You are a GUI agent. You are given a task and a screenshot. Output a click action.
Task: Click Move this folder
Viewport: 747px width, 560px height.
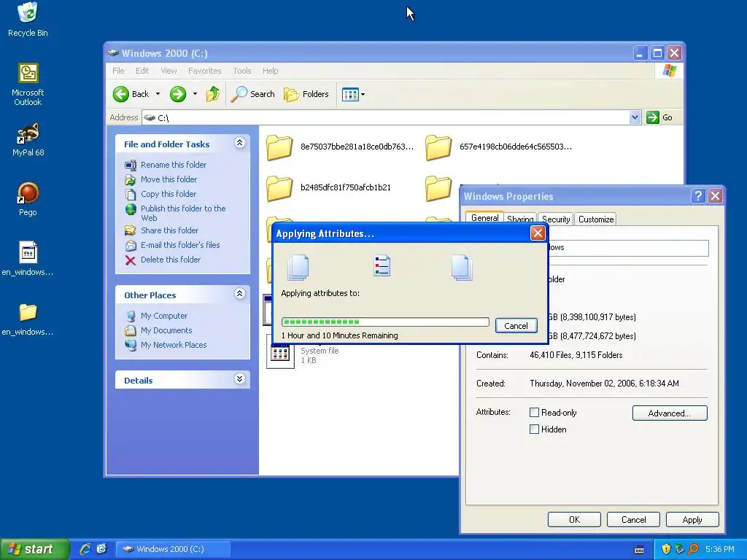click(x=169, y=179)
